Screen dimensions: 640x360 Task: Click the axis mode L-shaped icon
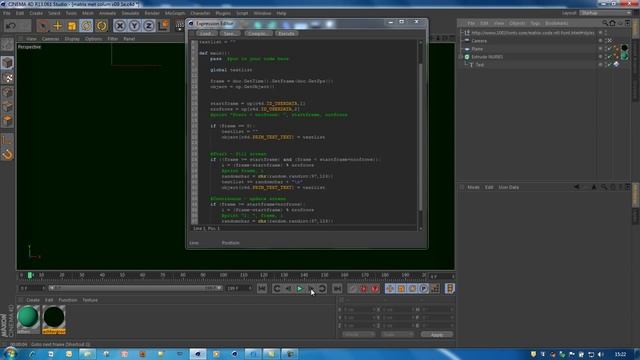pyautogui.click(x=7, y=140)
